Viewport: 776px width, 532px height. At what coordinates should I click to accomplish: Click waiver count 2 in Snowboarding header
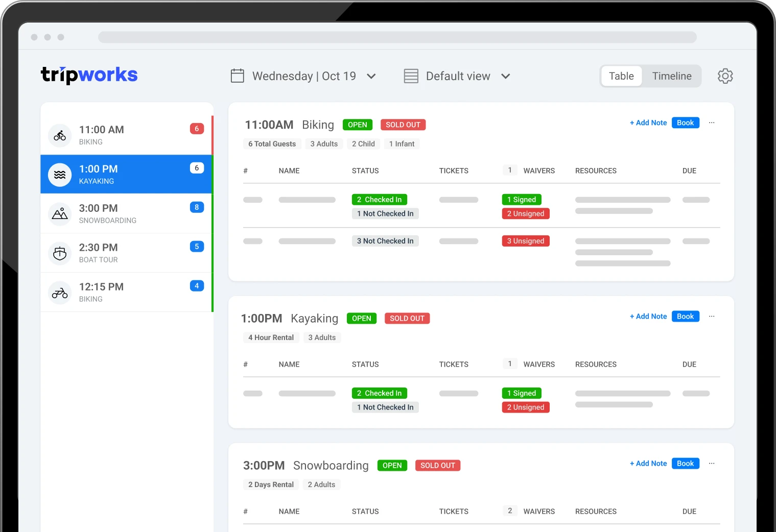tap(510, 511)
